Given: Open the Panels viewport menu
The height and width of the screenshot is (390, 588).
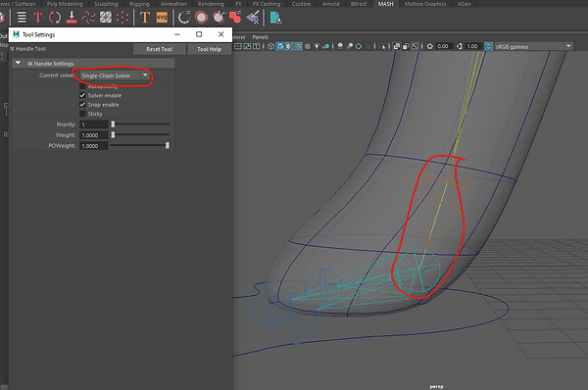Looking at the screenshot, I should coord(261,37).
